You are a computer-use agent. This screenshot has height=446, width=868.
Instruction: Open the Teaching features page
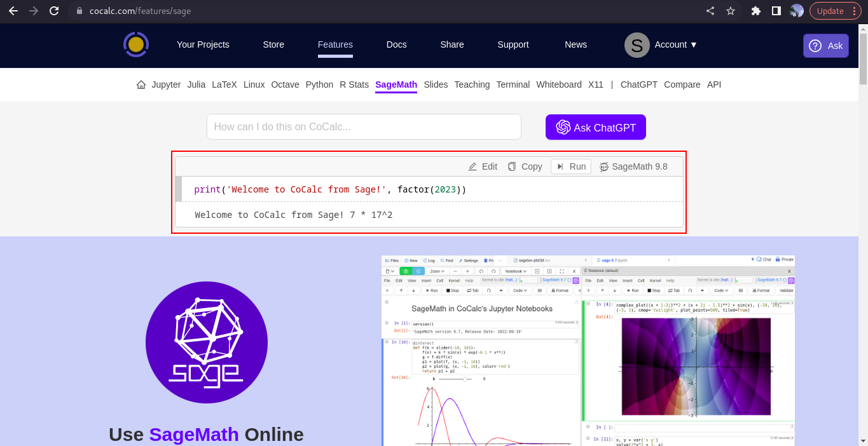tap(472, 84)
